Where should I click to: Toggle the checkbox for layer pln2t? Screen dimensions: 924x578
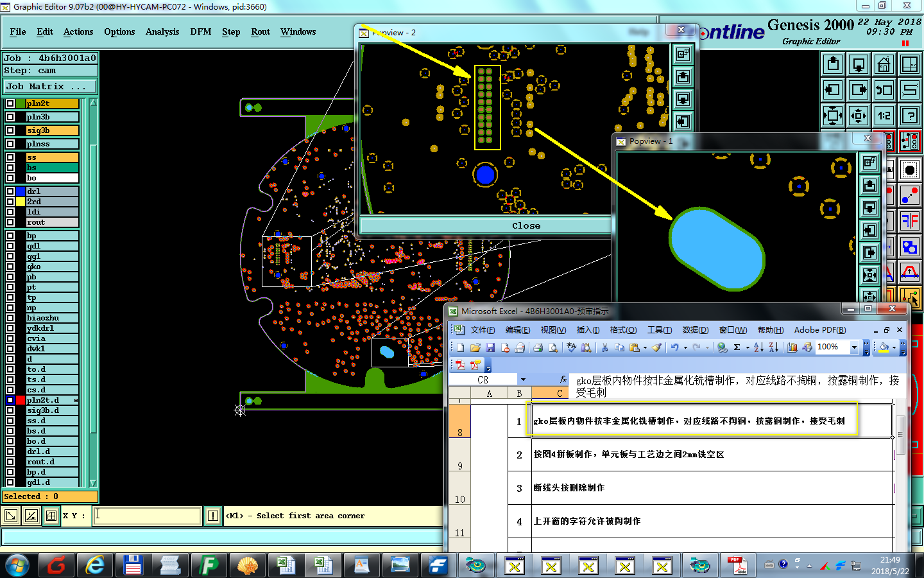tap(10, 103)
